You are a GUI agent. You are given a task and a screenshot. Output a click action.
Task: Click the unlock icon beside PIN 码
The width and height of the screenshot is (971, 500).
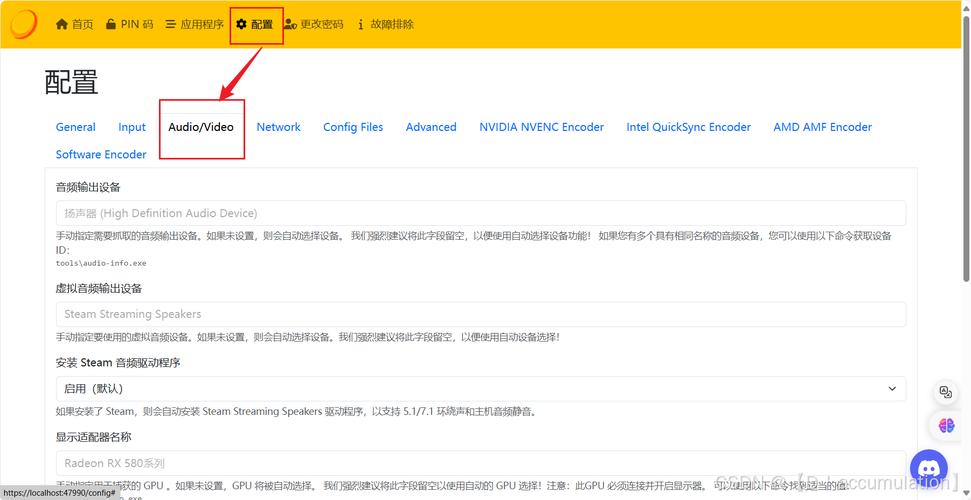pyautogui.click(x=110, y=25)
